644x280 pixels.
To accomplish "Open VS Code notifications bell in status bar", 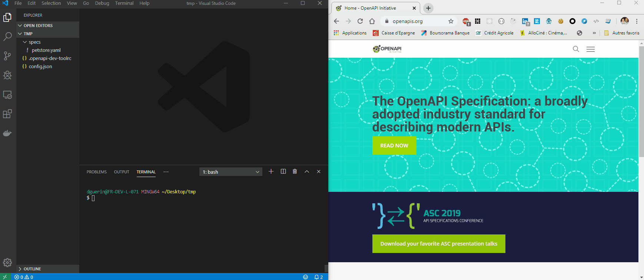I will tap(319, 277).
